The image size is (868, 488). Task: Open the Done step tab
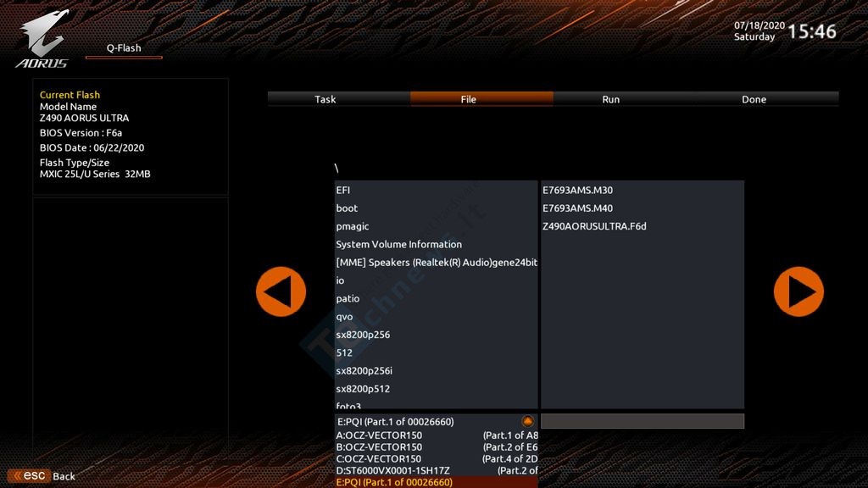tap(754, 99)
